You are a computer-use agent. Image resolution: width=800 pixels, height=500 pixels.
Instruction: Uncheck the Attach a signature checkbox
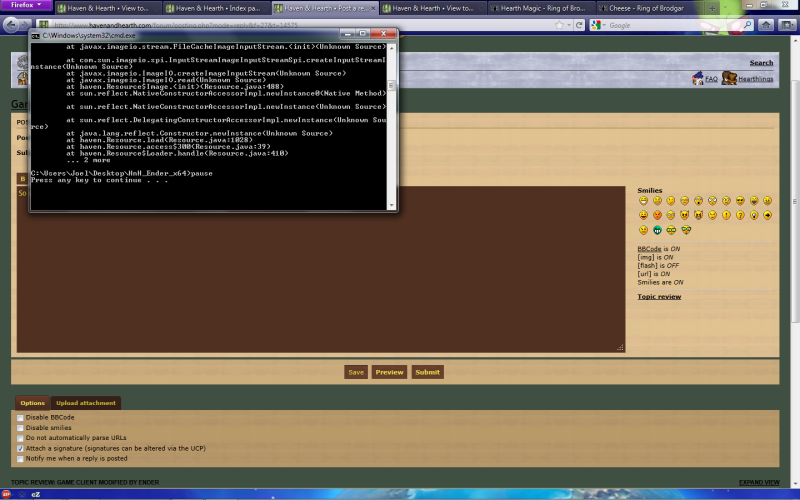pyautogui.click(x=20, y=448)
